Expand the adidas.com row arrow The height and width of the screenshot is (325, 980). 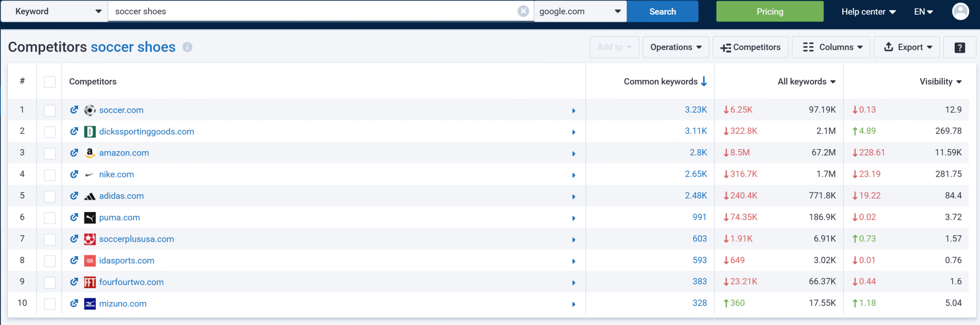click(573, 197)
